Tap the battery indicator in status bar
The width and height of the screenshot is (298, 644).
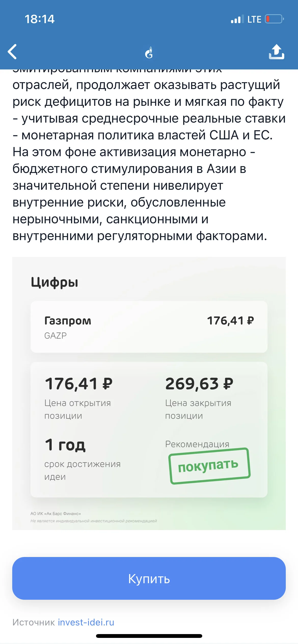tap(275, 19)
